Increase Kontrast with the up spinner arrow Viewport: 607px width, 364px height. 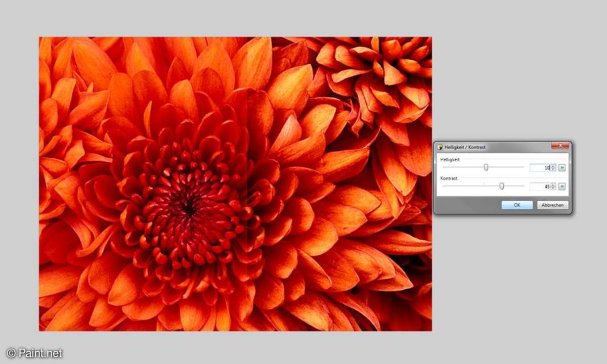[x=553, y=185]
